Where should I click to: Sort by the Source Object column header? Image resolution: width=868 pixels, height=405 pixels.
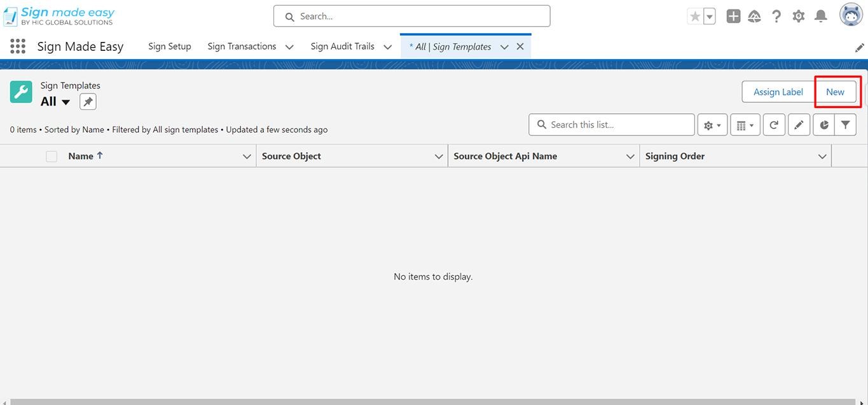point(291,156)
